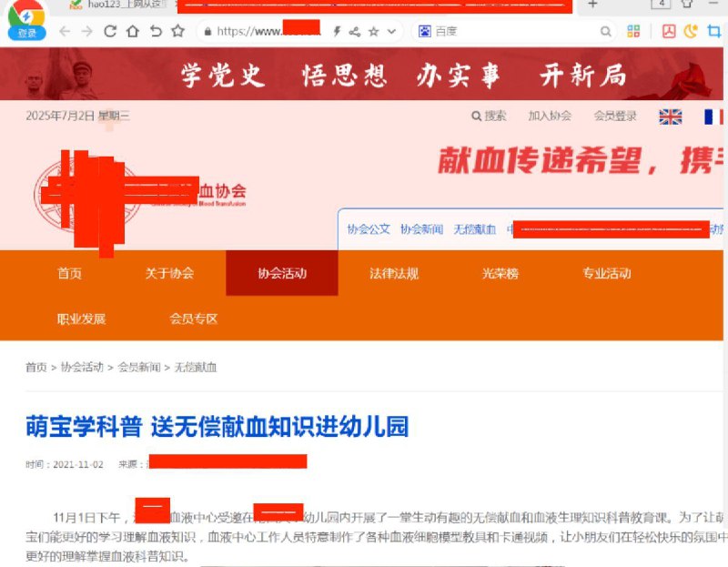Viewport: 728px width, 567px height.
Task: Toggle the lightning speed mode in address bar
Action: pos(336,30)
